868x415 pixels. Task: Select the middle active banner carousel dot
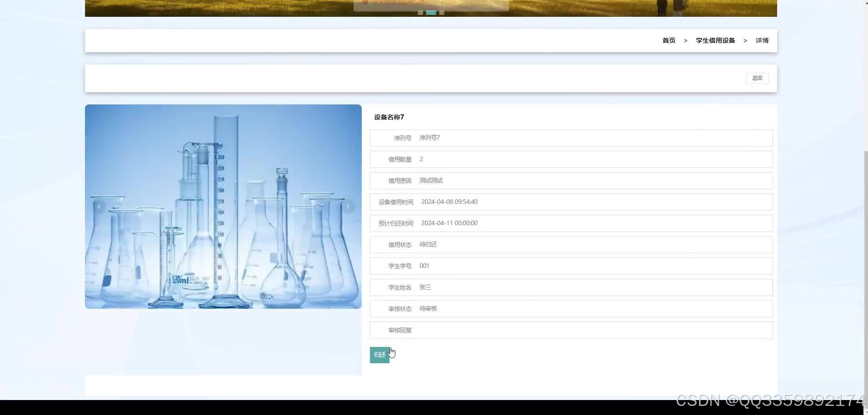tap(431, 13)
